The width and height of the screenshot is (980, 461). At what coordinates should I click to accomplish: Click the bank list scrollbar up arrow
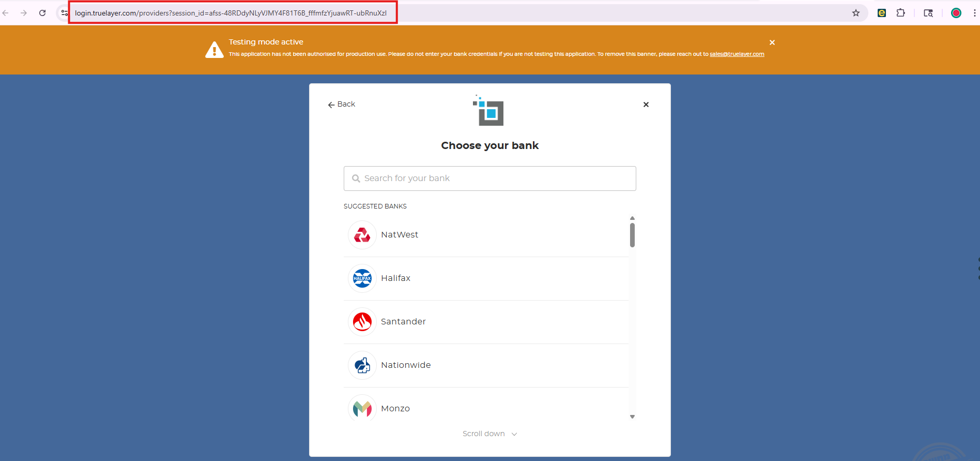(x=632, y=218)
